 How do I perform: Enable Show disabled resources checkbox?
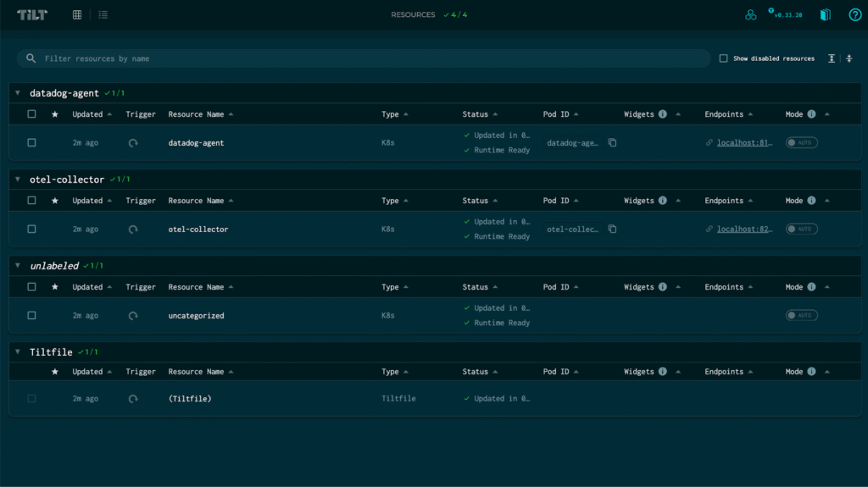click(724, 58)
